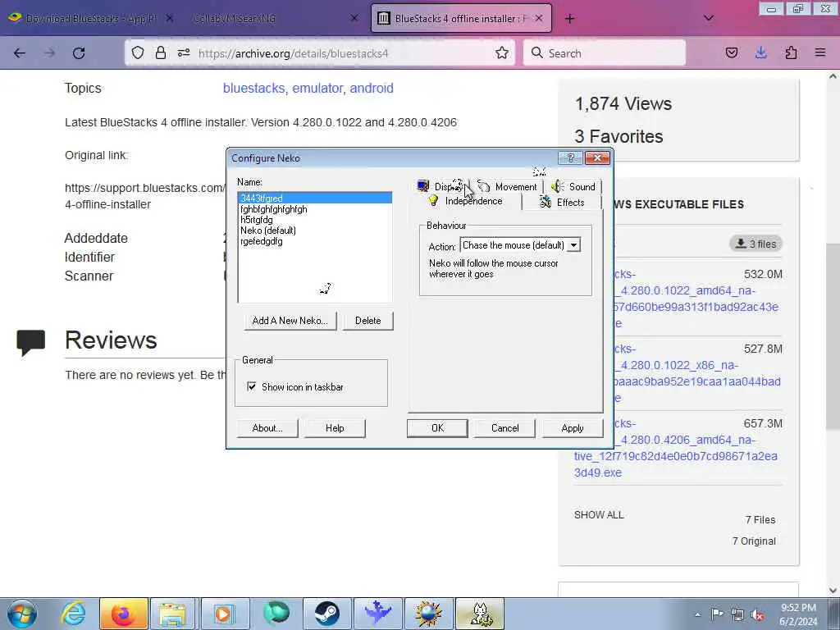
Task: Expand the list all tabs chevron
Action: coord(709,18)
